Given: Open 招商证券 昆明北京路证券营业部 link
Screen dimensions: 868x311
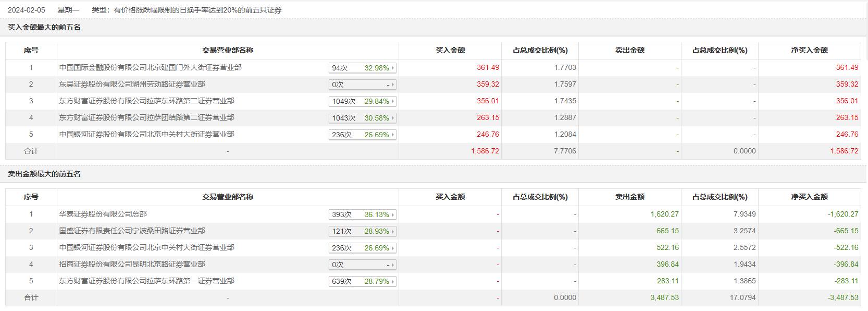Looking at the screenshot, I should tap(132, 265).
